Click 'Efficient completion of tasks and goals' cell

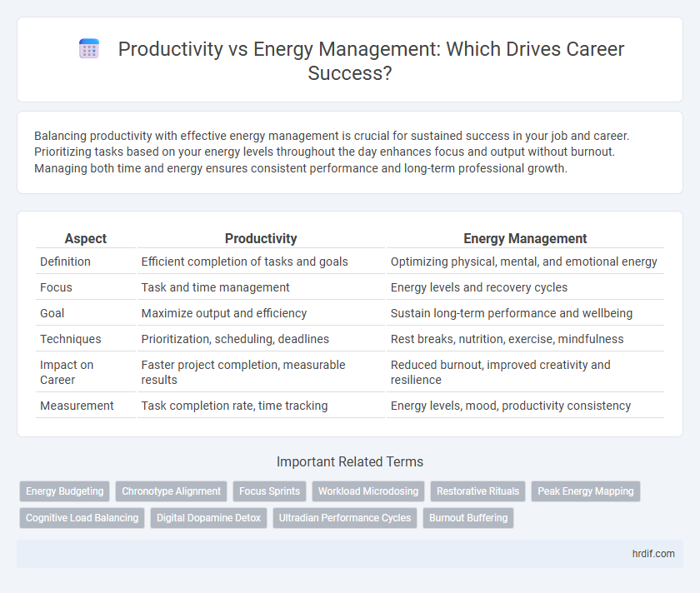click(x=261, y=262)
